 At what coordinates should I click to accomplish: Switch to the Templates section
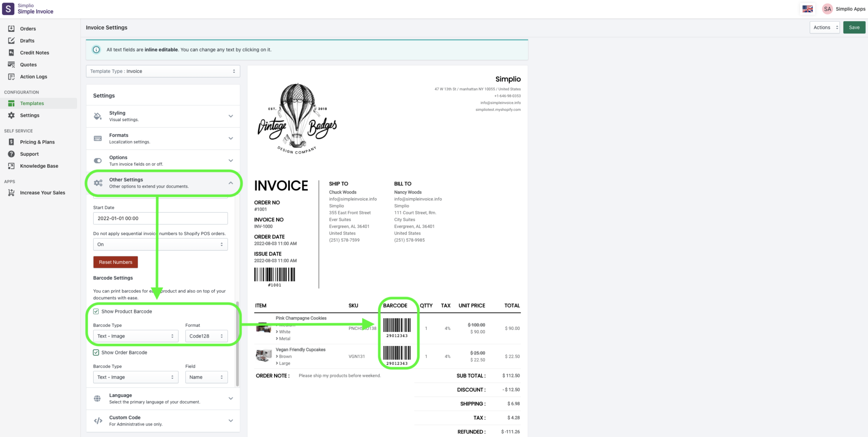pyautogui.click(x=32, y=103)
